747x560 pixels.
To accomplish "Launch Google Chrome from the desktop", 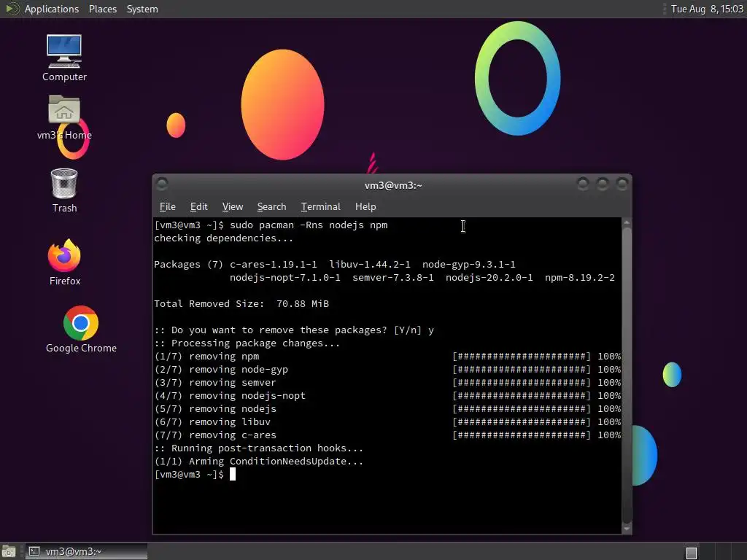I will pyautogui.click(x=81, y=330).
